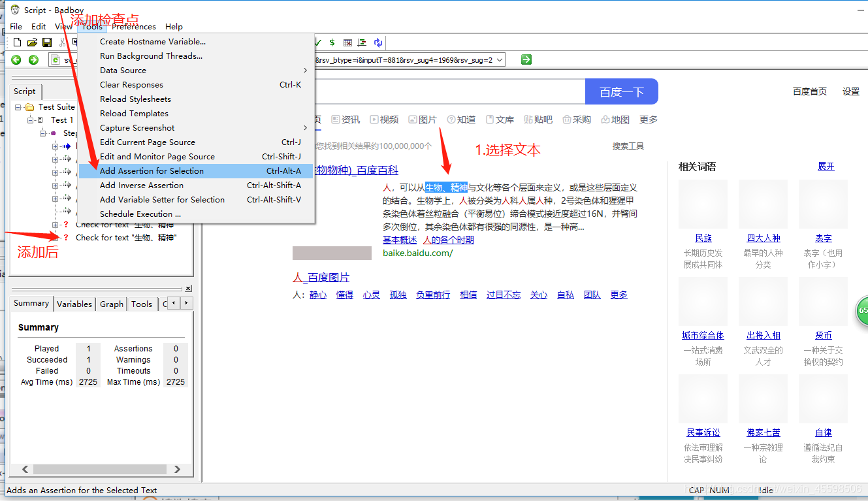Click the dollar sign variable toolbar icon
This screenshot has width=868, height=501.
[332, 42]
